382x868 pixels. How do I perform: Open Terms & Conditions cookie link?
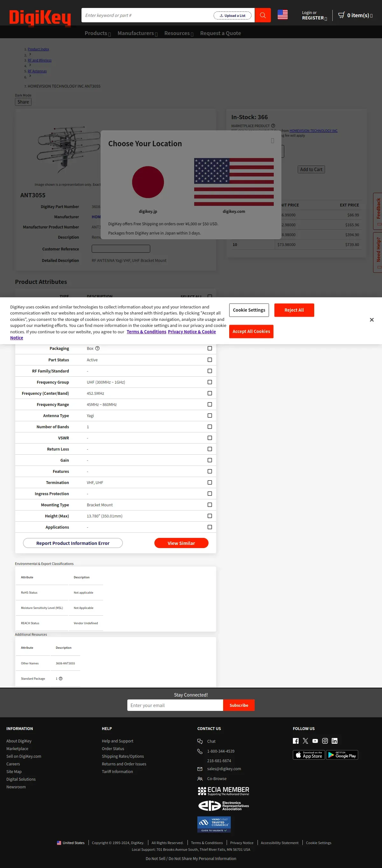click(x=146, y=332)
